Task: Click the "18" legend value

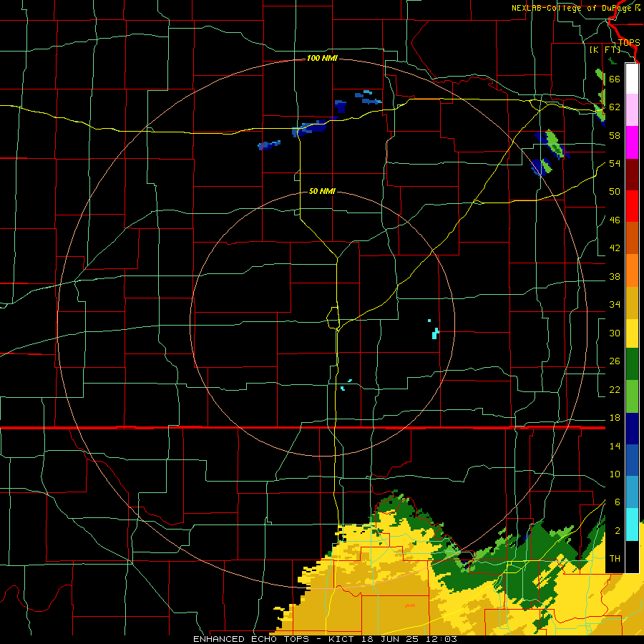Action: tap(615, 418)
